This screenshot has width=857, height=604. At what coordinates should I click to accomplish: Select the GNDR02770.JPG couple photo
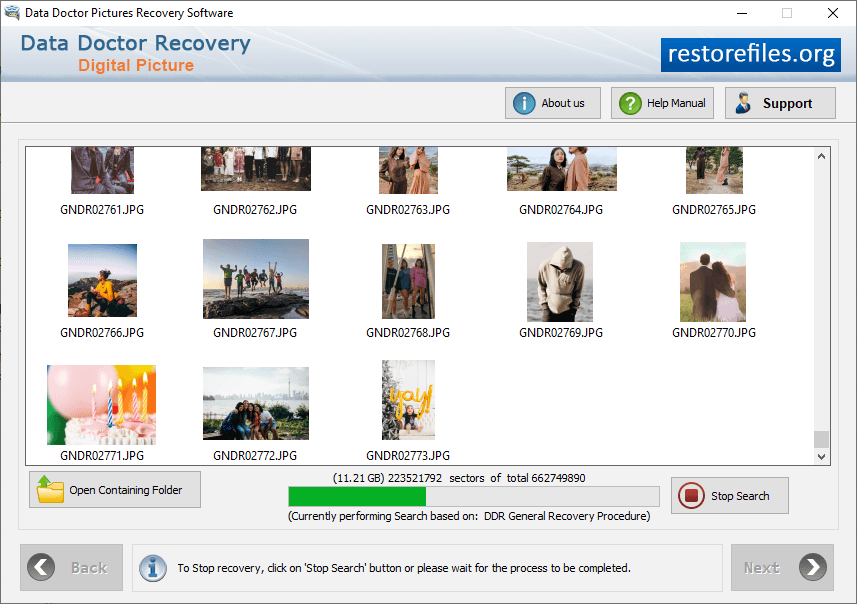click(x=713, y=282)
